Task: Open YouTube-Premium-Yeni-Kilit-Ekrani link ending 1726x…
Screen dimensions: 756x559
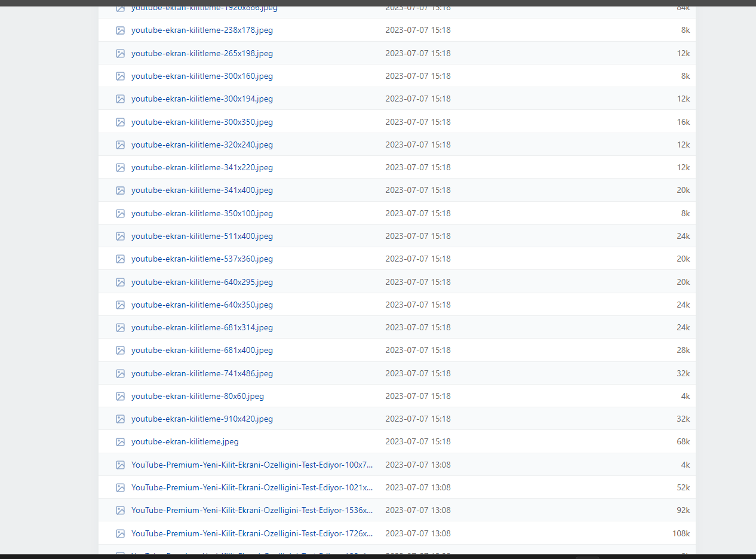Action: [252, 533]
